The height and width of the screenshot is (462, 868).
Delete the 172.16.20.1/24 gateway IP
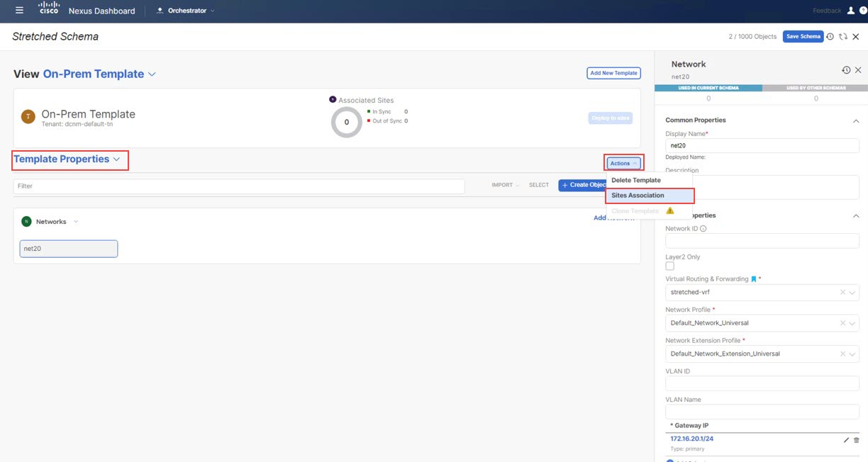pos(857,440)
